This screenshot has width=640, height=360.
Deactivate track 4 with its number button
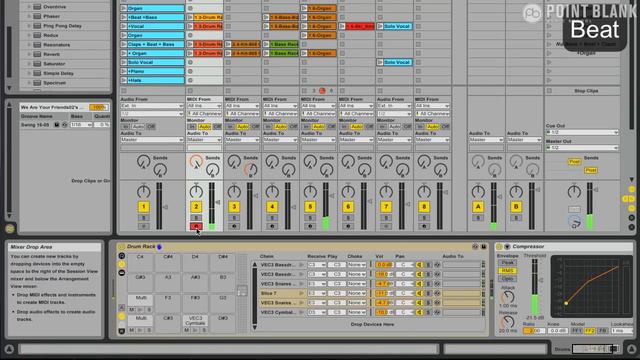(272, 207)
